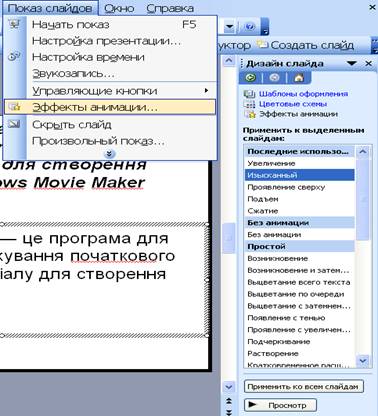Choose Скрыть слайд menu entry

(x=110, y=125)
